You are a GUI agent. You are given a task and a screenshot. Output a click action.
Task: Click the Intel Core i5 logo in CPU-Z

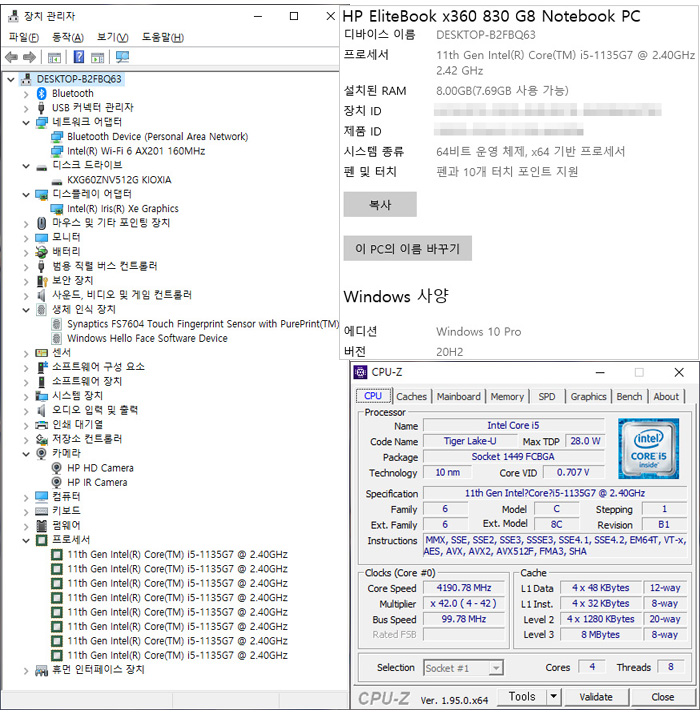(649, 449)
